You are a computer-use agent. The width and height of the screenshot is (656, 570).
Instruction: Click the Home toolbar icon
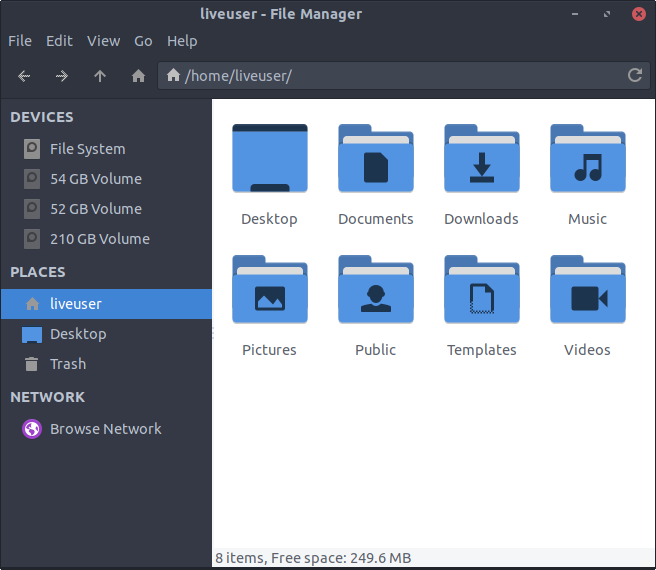pyautogui.click(x=138, y=76)
